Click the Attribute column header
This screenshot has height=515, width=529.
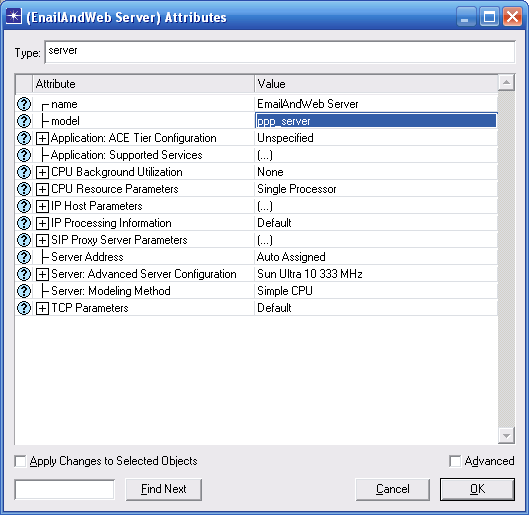[143, 84]
